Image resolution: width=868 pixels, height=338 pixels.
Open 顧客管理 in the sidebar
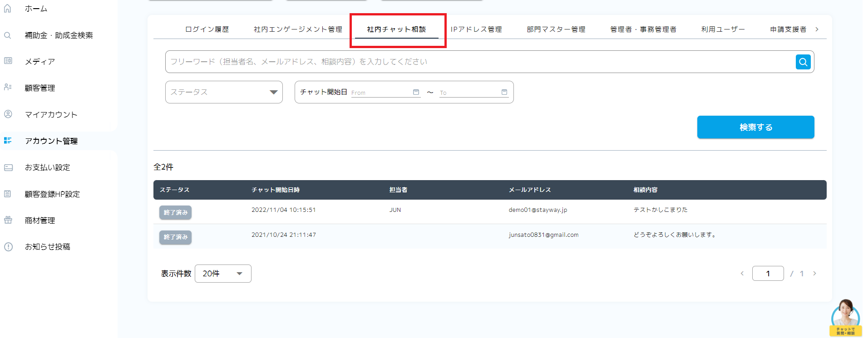(40, 88)
